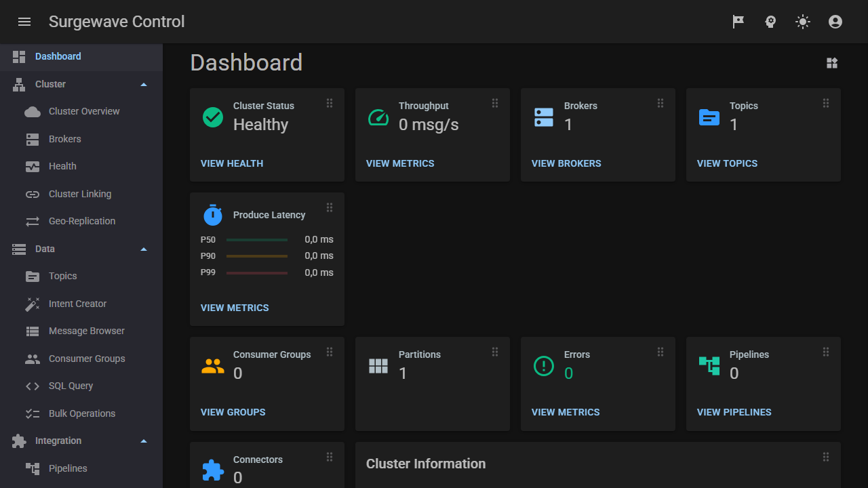868x488 pixels.
Task: Open Geo-Replication sidebar item
Action: click(x=81, y=222)
